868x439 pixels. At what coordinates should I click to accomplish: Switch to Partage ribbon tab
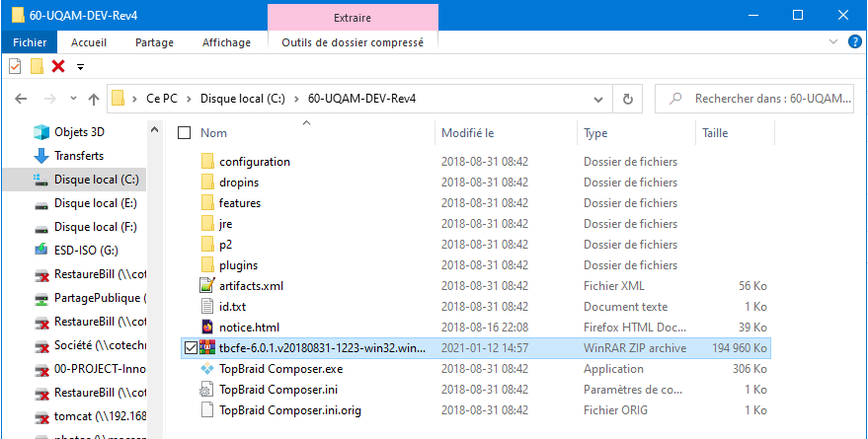154,42
